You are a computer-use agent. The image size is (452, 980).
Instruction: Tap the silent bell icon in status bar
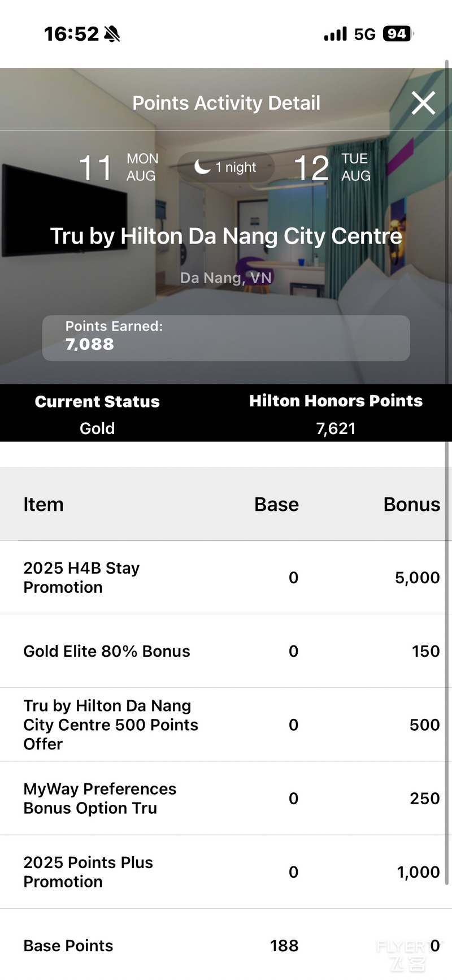point(112,34)
